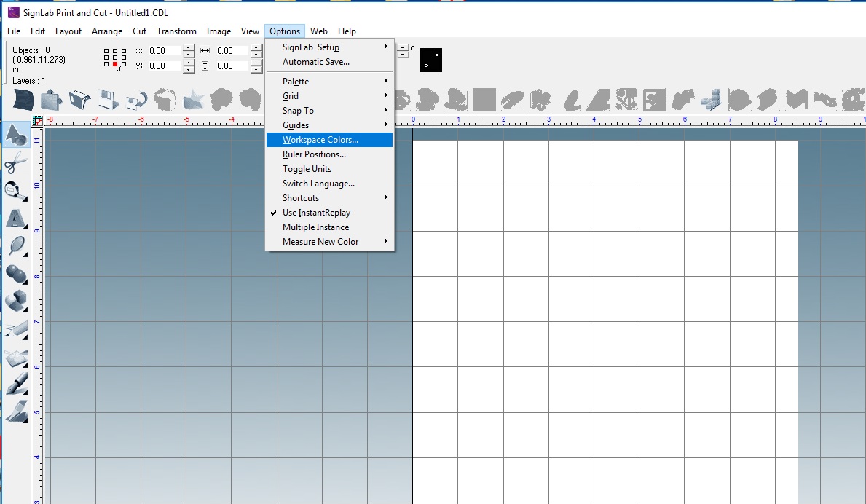Expand the Palette submenu

pos(330,81)
